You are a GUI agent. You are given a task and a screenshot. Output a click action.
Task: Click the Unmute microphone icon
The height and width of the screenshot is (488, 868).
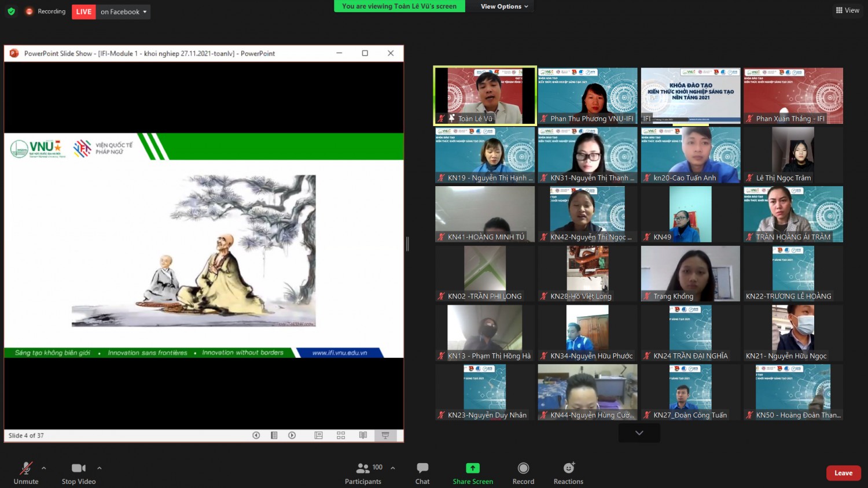pyautogui.click(x=26, y=468)
